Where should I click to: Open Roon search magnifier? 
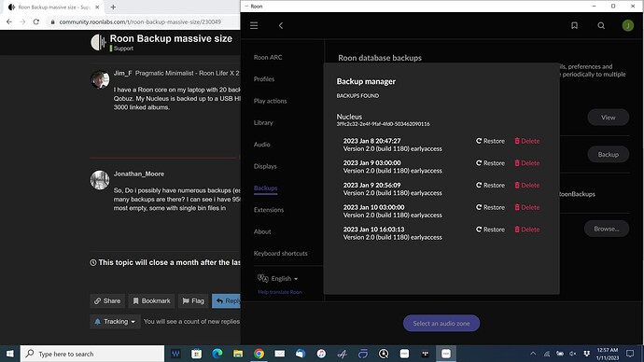point(601,25)
